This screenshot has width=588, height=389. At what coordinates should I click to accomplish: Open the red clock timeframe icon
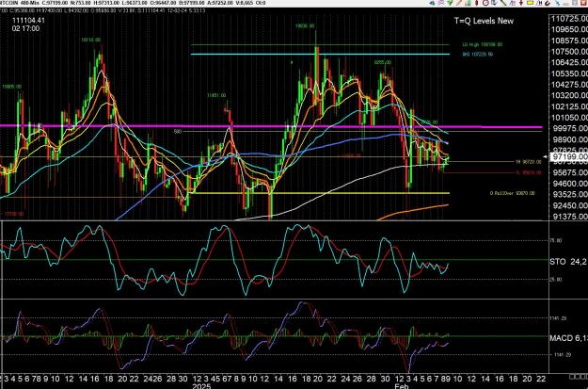click(x=486, y=3)
